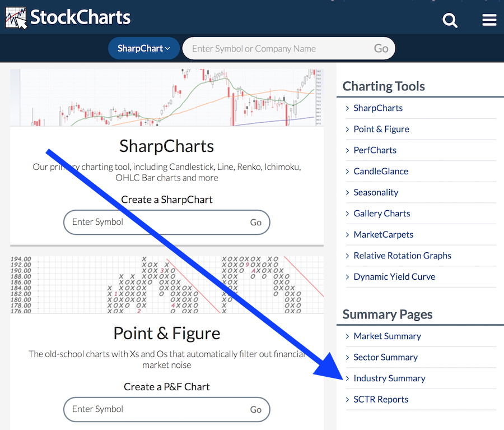Viewport: 504px width, 430px height.
Task: Open SCTR Reports under Summary Pages
Action: 381,400
